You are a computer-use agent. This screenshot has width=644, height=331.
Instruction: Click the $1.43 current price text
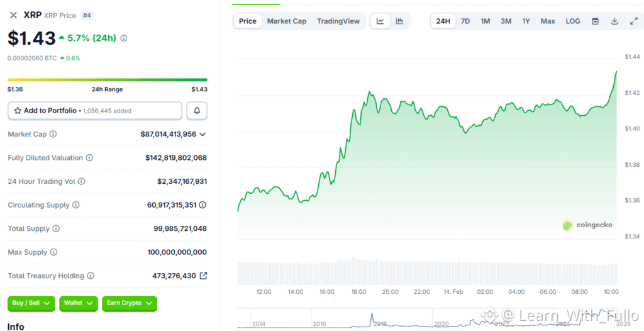click(x=31, y=38)
